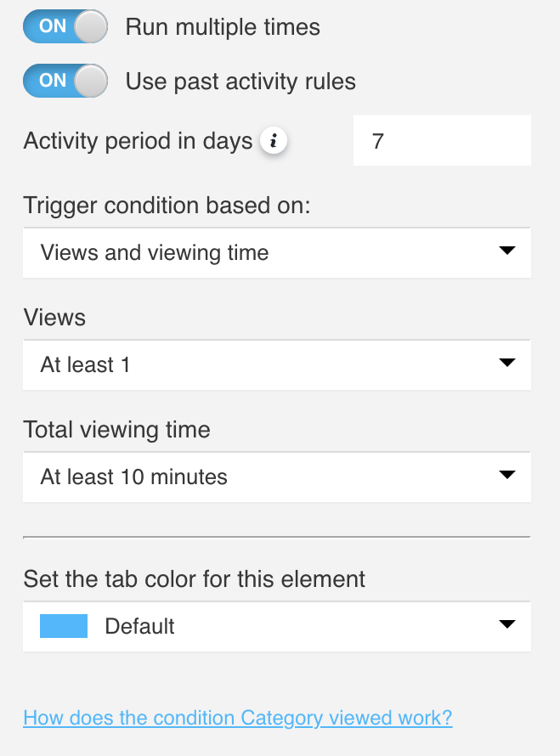Click the arrow on Views and viewing time
Image resolution: width=560 pixels, height=756 pixels.
pos(506,251)
